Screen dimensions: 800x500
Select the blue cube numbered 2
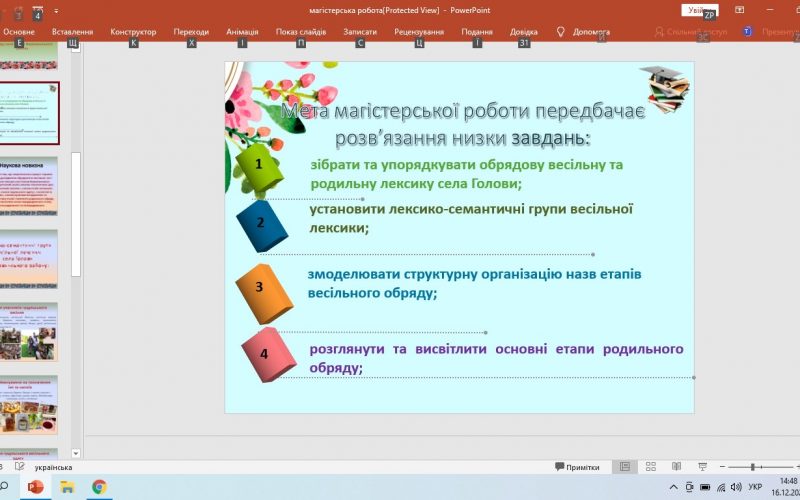262,226
